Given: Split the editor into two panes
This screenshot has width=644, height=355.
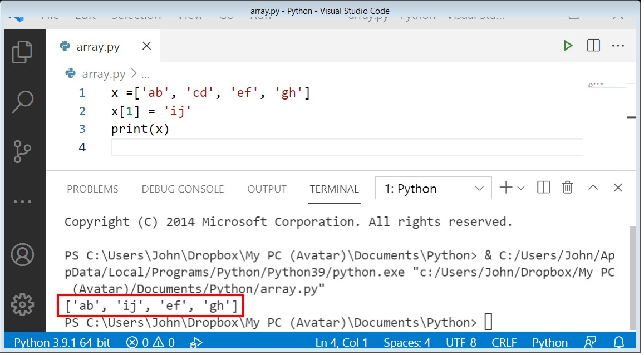Looking at the screenshot, I should [x=593, y=46].
